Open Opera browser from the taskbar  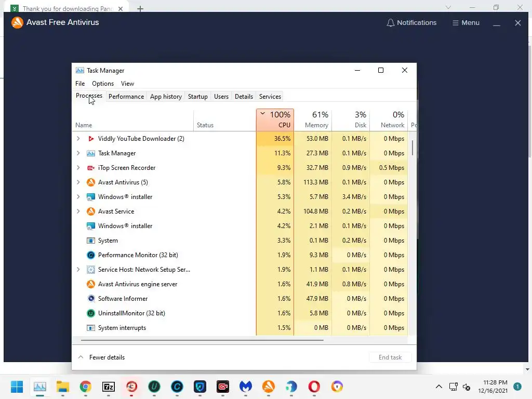coord(314,387)
